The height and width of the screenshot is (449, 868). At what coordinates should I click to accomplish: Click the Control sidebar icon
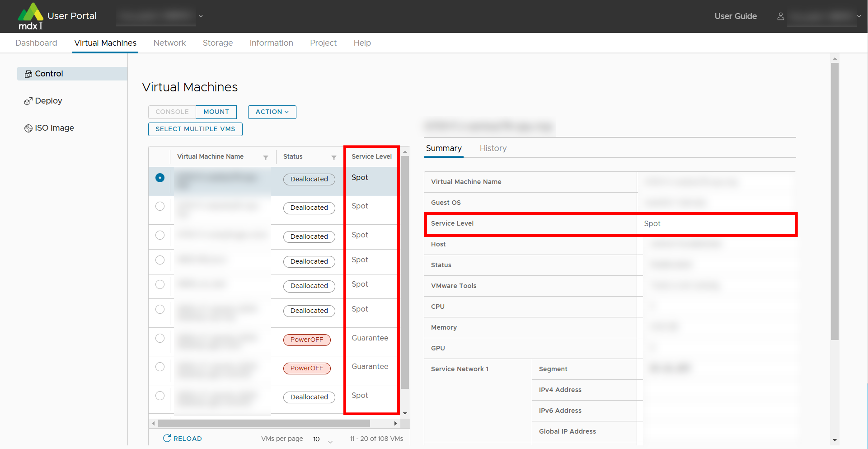(28, 74)
